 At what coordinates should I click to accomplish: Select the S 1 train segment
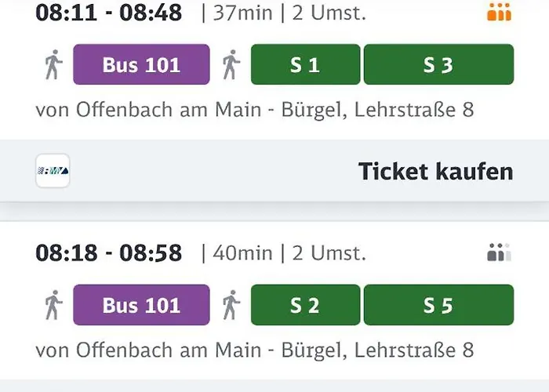click(305, 65)
